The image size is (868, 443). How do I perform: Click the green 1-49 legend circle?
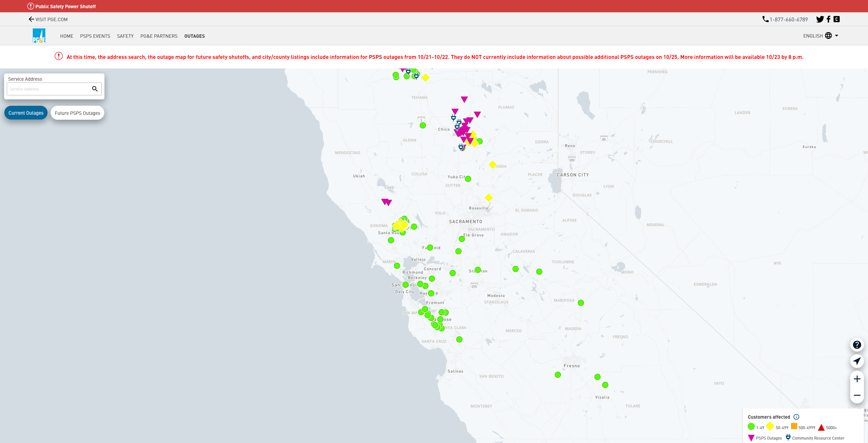tap(751, 427)
